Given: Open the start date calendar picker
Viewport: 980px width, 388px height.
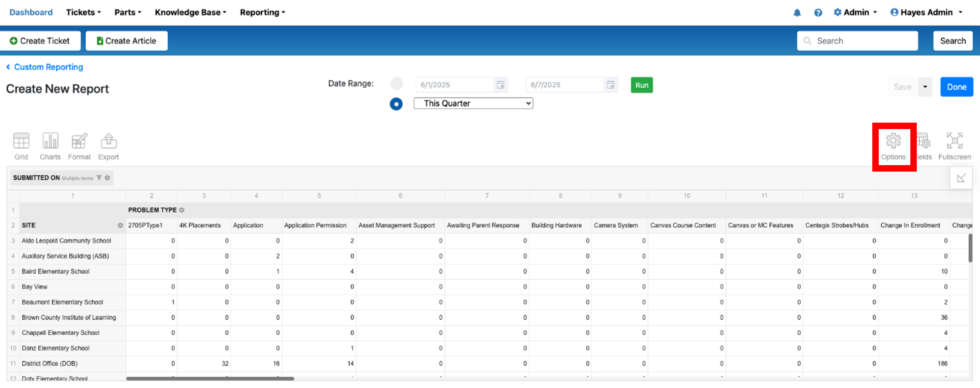Looking at the screenshot, I should click(x=501, y=85).
